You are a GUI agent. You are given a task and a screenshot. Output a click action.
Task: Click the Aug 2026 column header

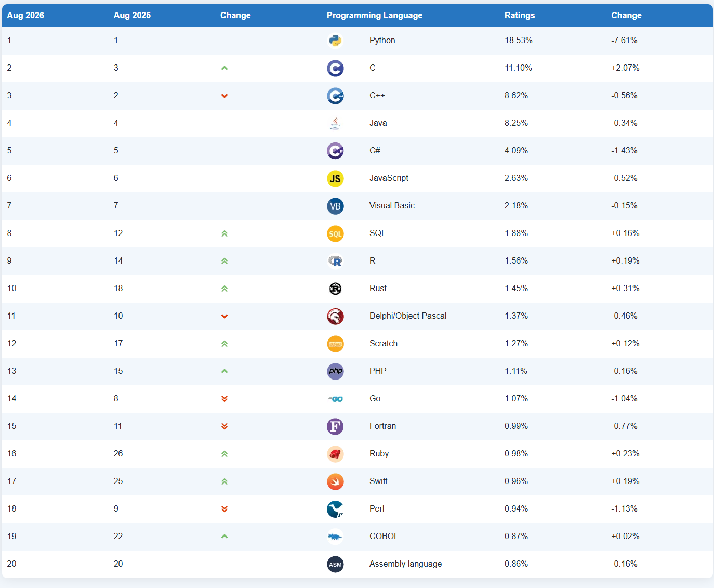25,16
